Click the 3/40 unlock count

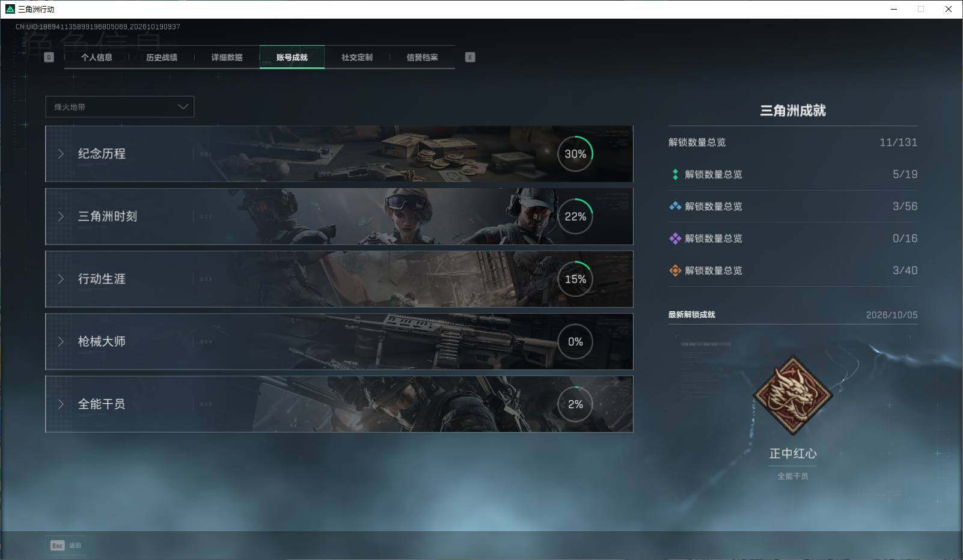click(x=905, y=270)
